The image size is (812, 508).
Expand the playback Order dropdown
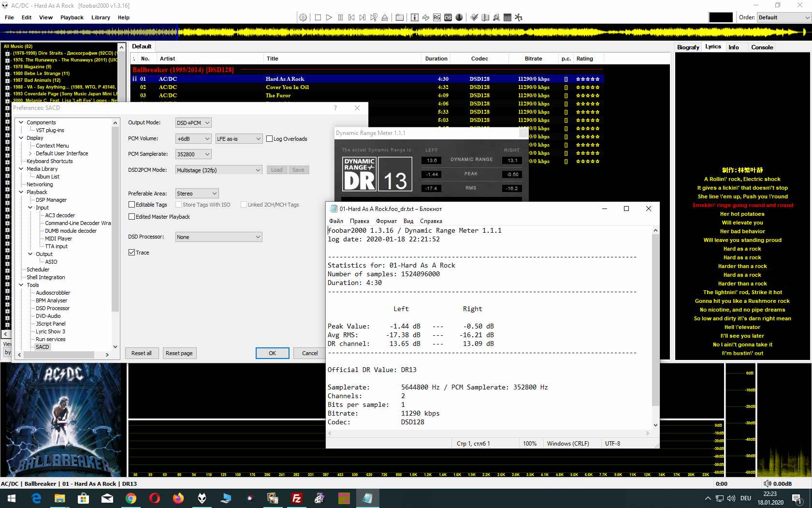pos(783,17)
